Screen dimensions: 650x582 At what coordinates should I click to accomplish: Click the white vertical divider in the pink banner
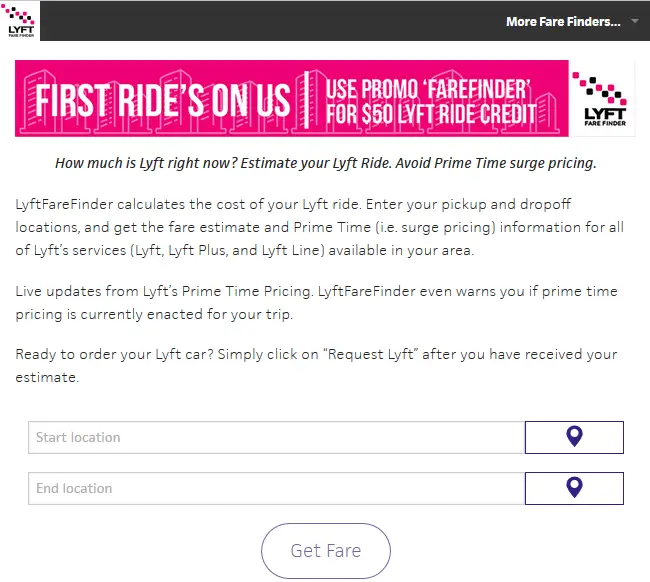click(x=306, y=100)
